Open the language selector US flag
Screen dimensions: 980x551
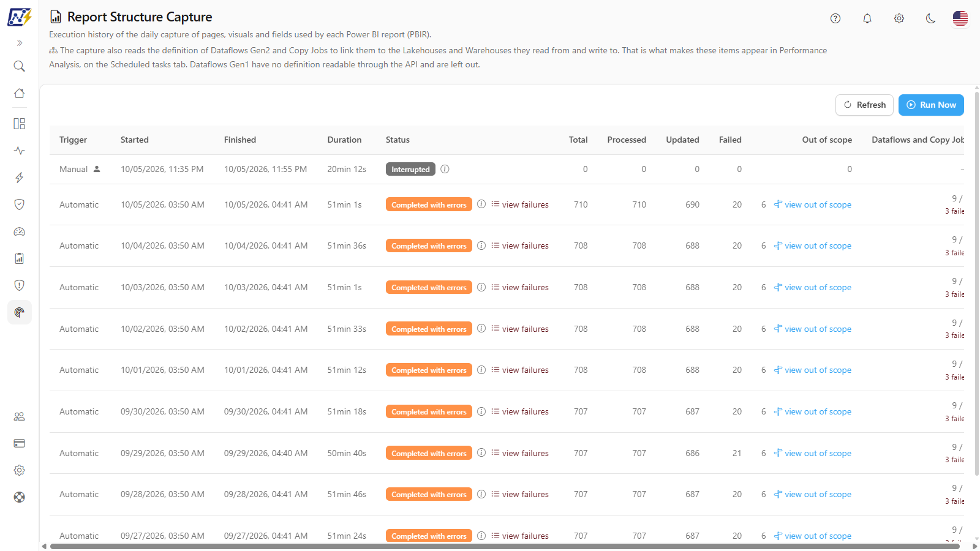[x=960, y=18]
